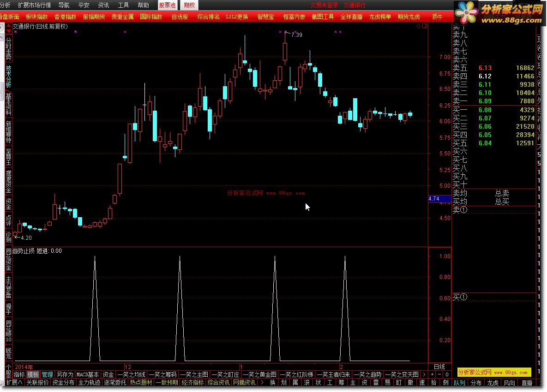Screen dimensions: 547x392
Task: Open 板块指数 in the red toolbar
Action: (x=36, y=17)
